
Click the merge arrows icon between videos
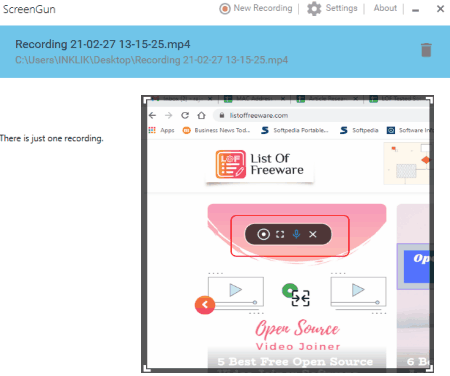click(x=300, y=298)
